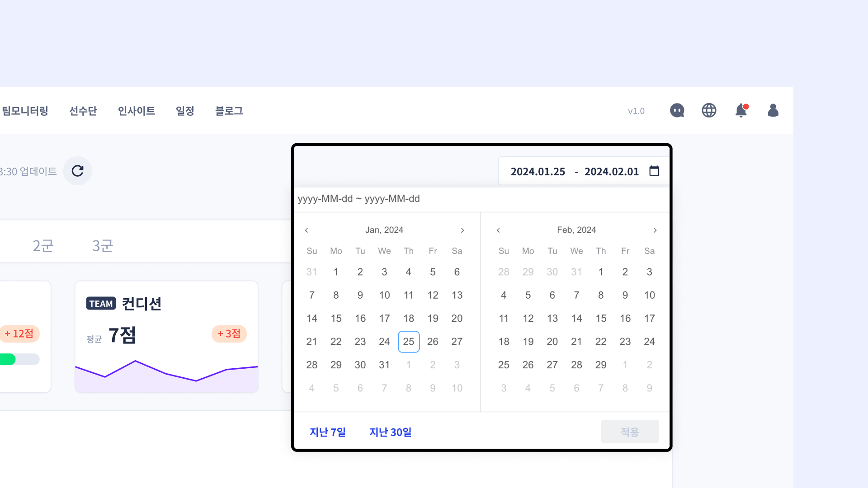This screenshot has width=868, height=488.
Task: Open the user profile icon
Action: [773, 111]
